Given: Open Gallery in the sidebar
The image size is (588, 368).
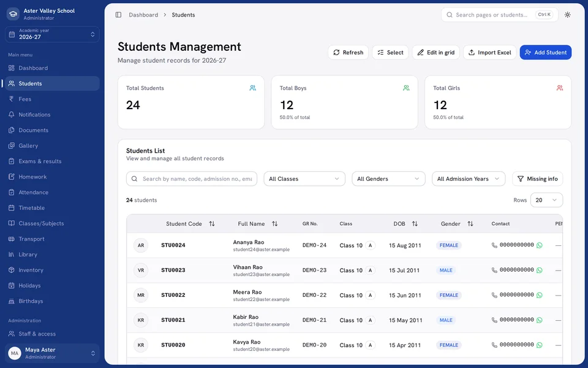Looking at the screenshot, I should [x=52, y=146].
